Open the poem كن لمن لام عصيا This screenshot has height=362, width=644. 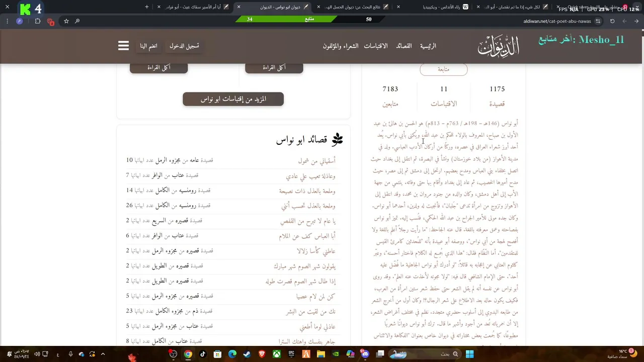315,297
